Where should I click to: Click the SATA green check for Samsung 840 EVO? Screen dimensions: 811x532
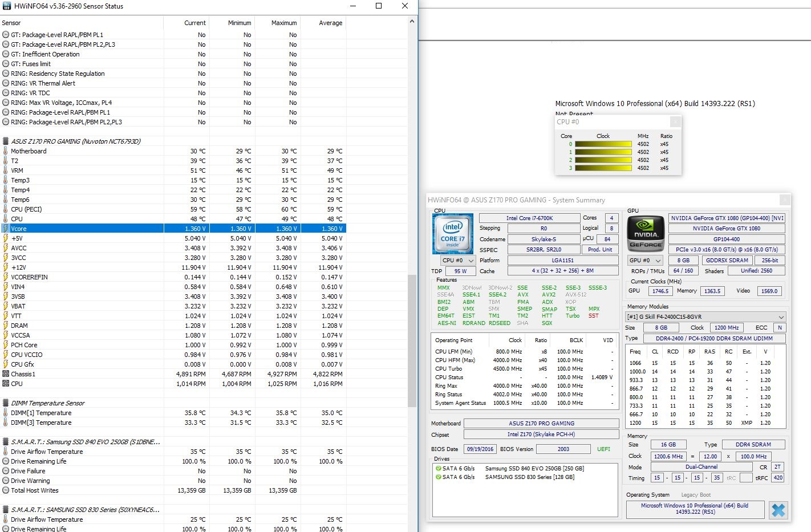pos(438,468)
